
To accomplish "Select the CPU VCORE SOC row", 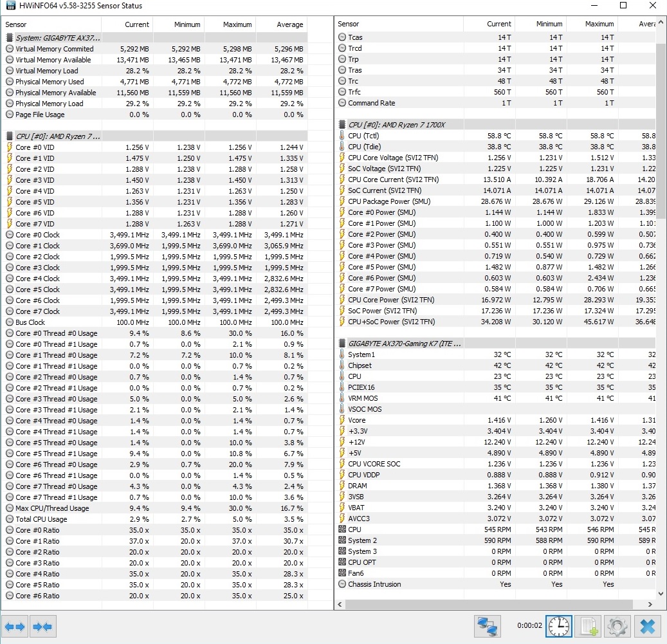I will (495, 464).
